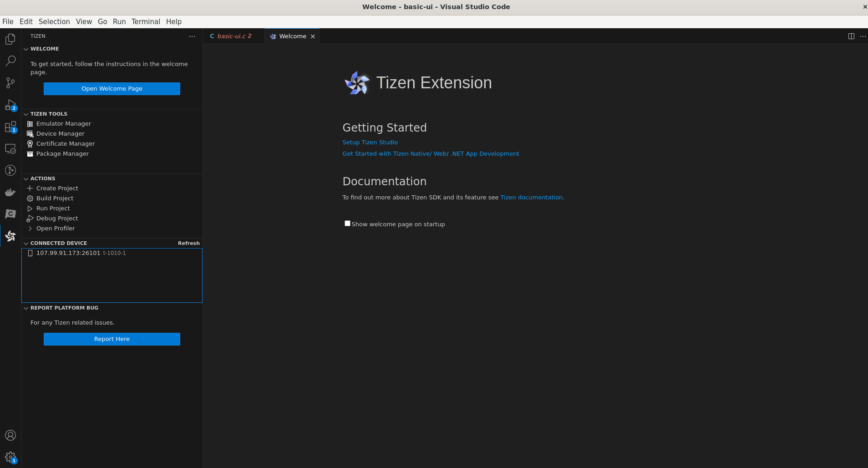Click the Tizen pinwheel activity bar icon
The height and width of the screenshot is (468, 868).
[10, 236]
